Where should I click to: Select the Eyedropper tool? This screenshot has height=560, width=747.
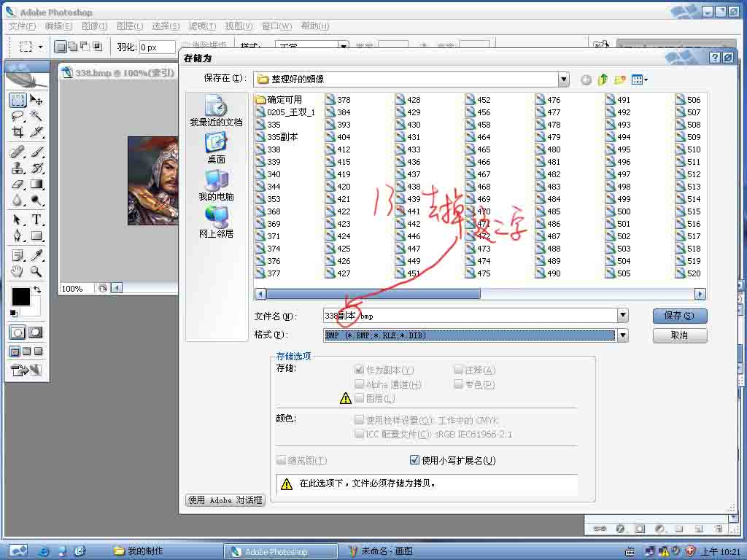click(x=36, y=254)
